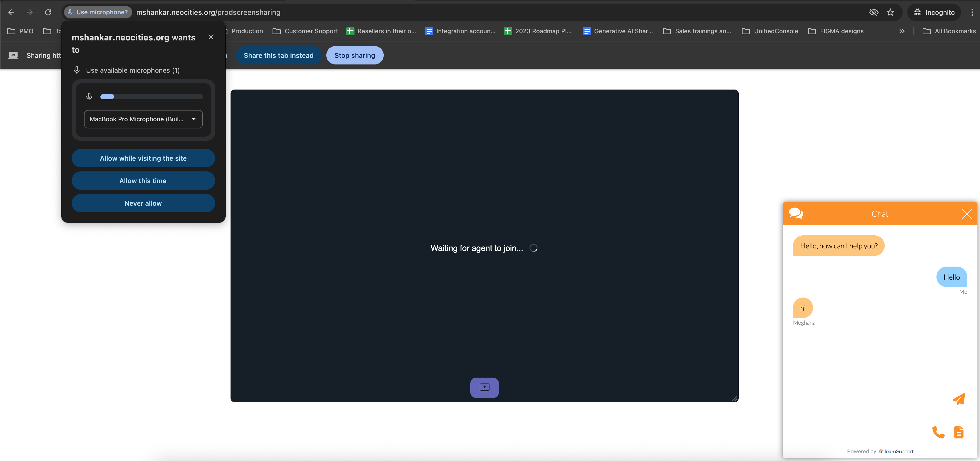Reload the page
Screen dimensions: 980x461
(48, 12)
